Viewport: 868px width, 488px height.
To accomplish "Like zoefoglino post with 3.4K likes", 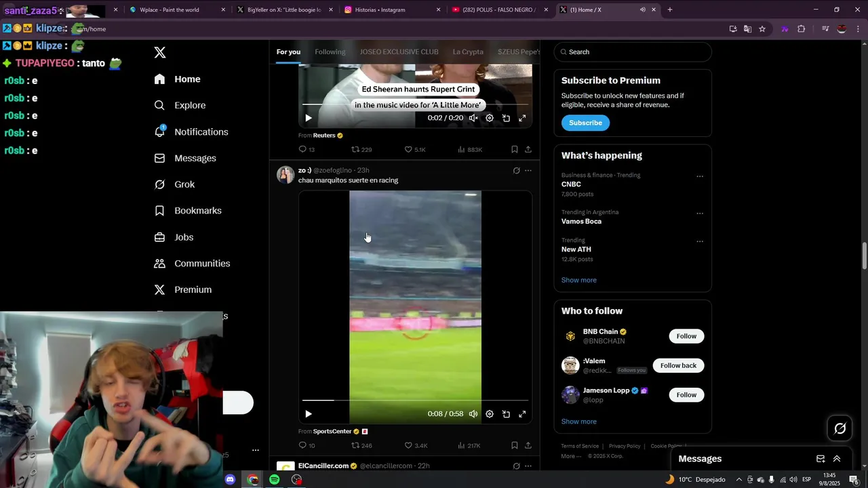I will pyautogui.click(x=416, y=445).
